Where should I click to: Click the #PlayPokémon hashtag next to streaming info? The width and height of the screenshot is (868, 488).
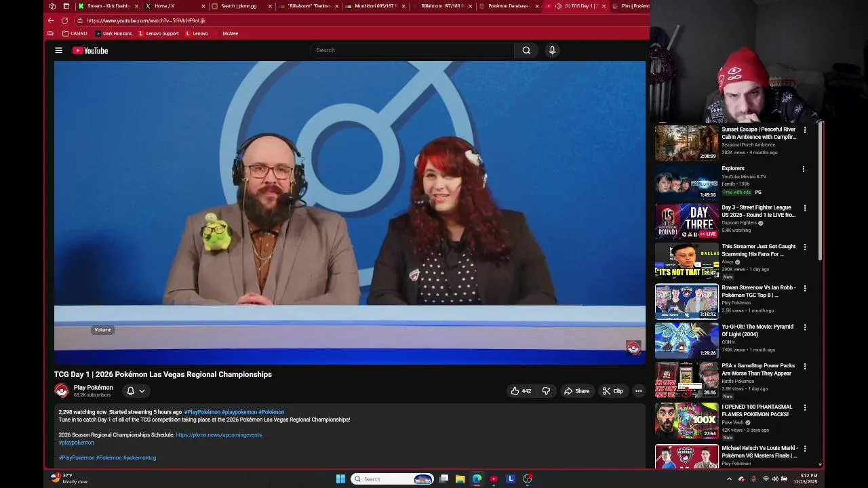pos(202,412)
